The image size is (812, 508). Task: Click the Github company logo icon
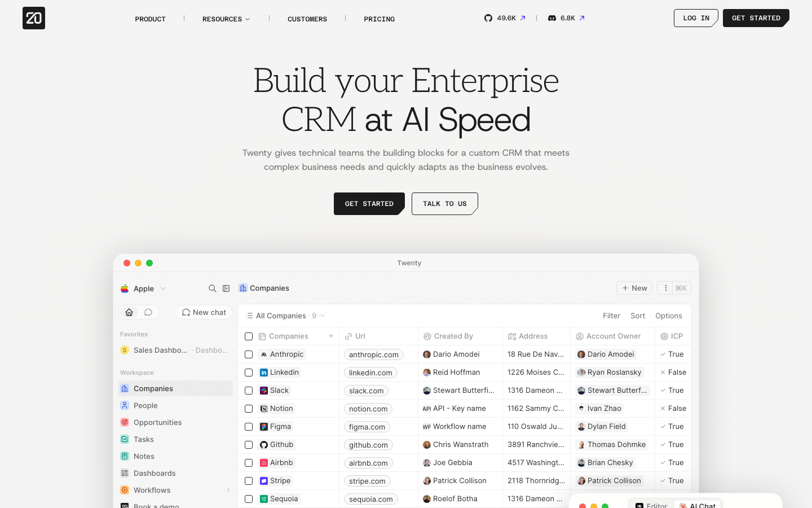point(264,445)
